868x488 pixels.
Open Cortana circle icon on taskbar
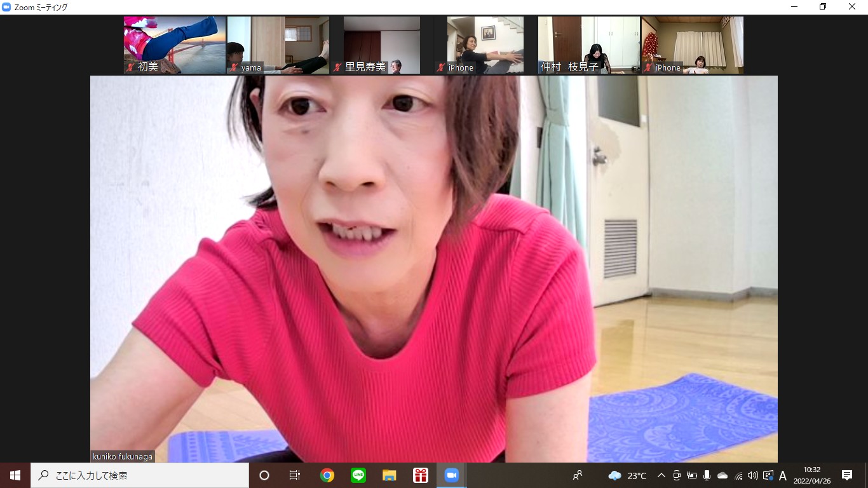(x=264, y=475)
